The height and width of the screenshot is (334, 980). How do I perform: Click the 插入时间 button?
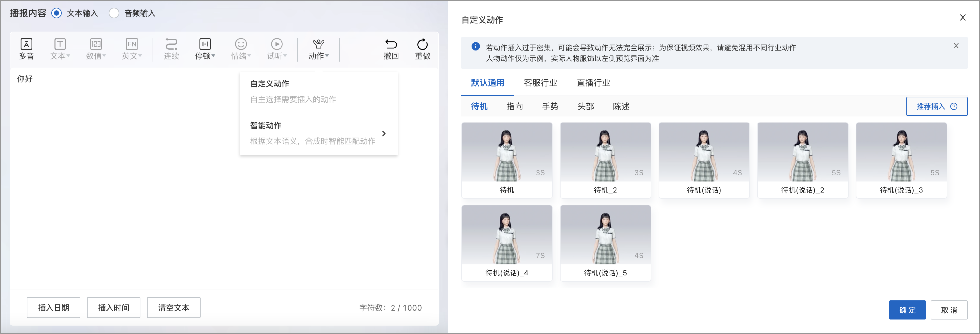(x=113, y=307)
